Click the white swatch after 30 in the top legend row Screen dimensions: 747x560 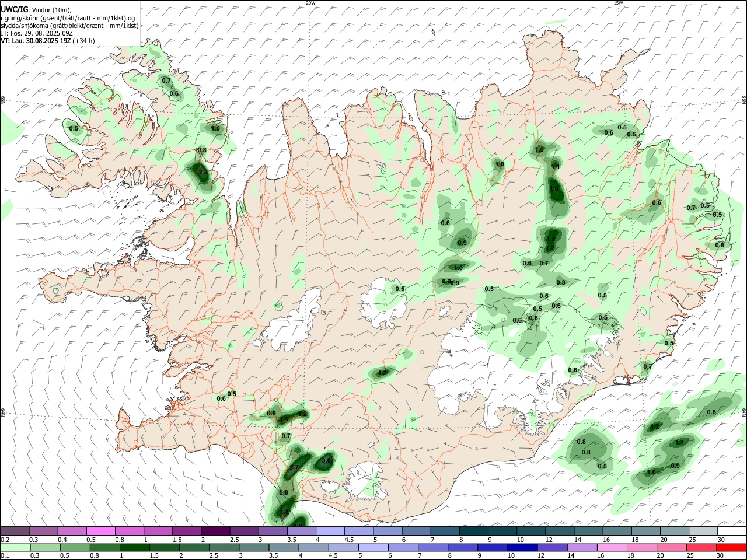click(732, 531)
